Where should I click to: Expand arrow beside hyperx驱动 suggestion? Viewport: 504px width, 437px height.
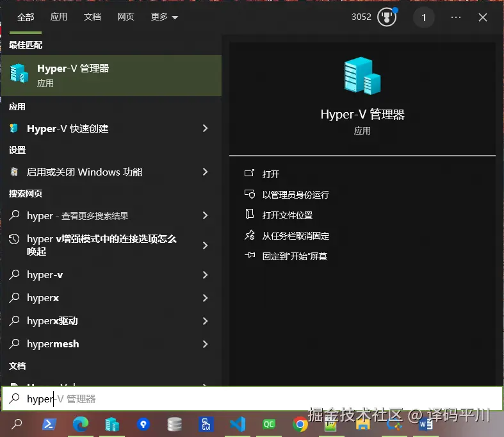(206, 321)
